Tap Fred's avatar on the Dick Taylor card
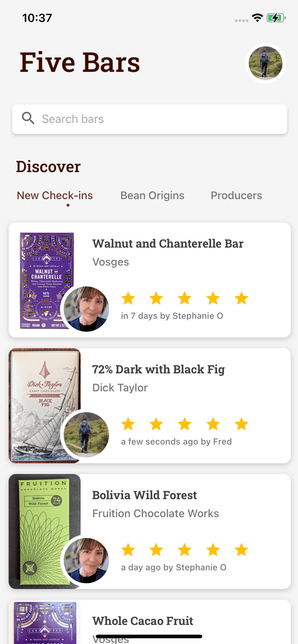This screenshot has height=644, width=298. coord(86,434)
